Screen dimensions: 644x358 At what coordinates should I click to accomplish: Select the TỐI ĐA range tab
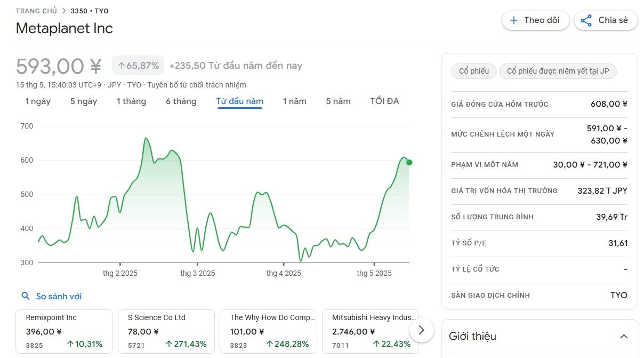[x=384, y=101]
